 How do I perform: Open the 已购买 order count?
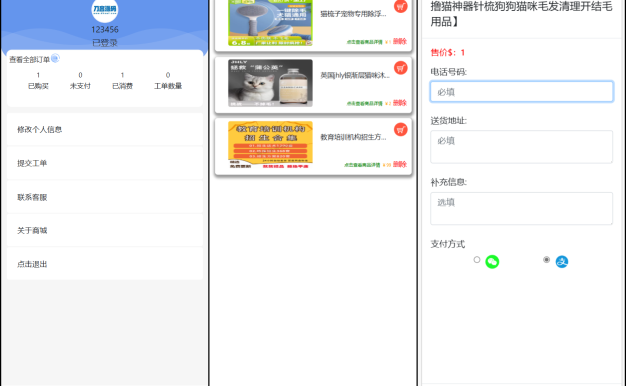click(x=38, y=81)
